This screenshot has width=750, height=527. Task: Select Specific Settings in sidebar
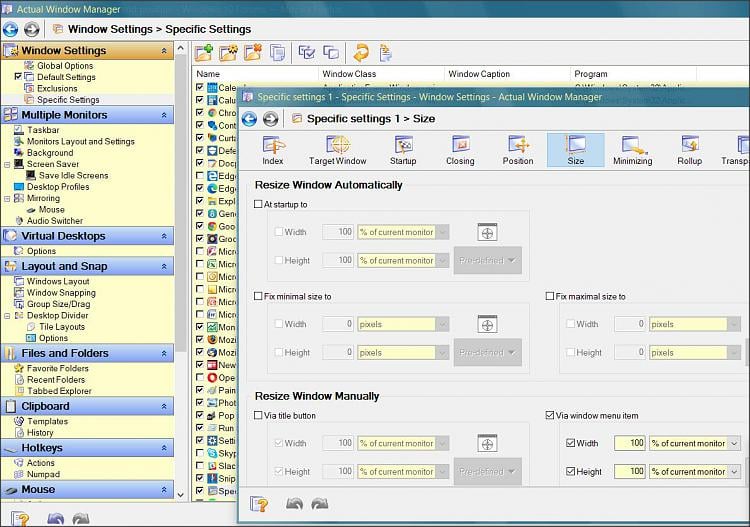point(68,100)
